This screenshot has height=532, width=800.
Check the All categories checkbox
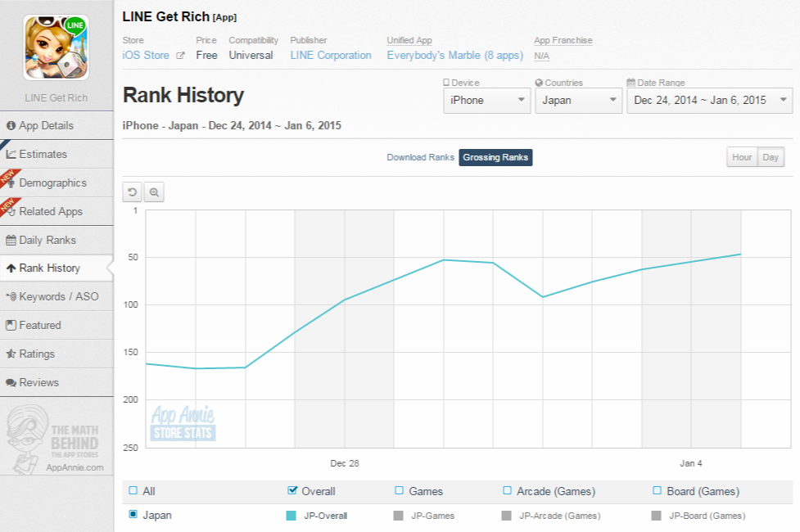tap(133, 491)
